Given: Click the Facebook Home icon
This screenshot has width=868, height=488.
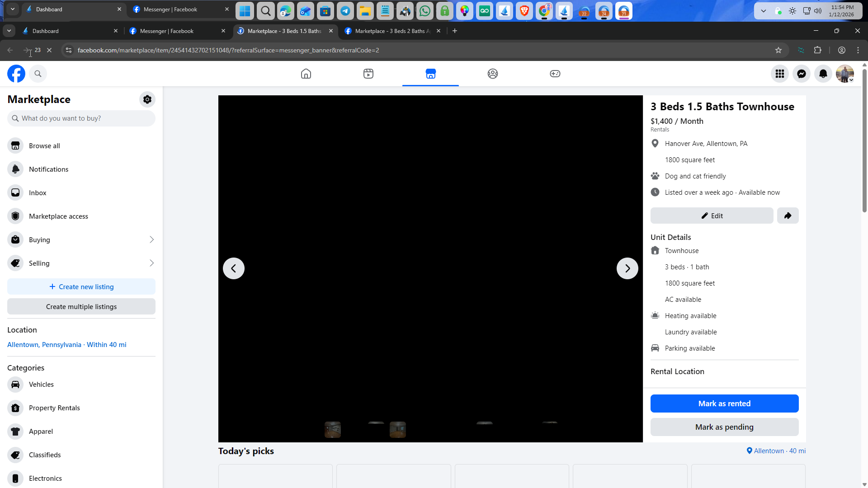Looking at the screenshot, I should pyautogui.click(x=306, y=74).
